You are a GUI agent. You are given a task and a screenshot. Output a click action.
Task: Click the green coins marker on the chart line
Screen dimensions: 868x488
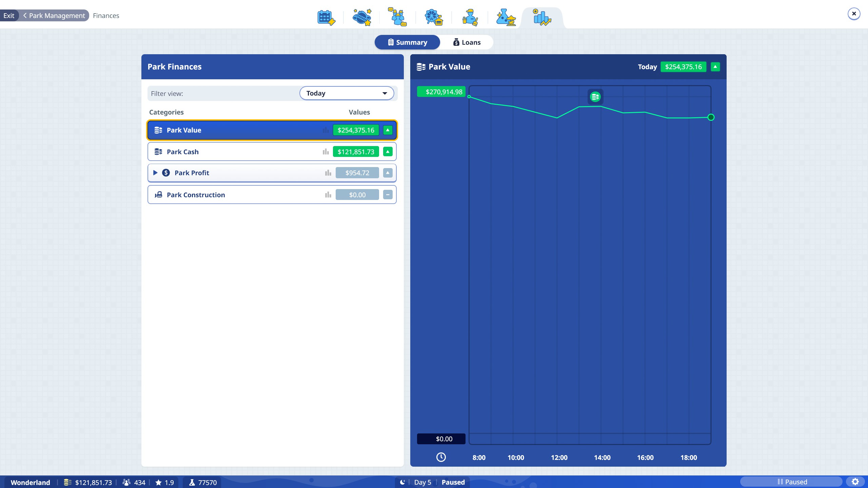(x=595, y=97)
